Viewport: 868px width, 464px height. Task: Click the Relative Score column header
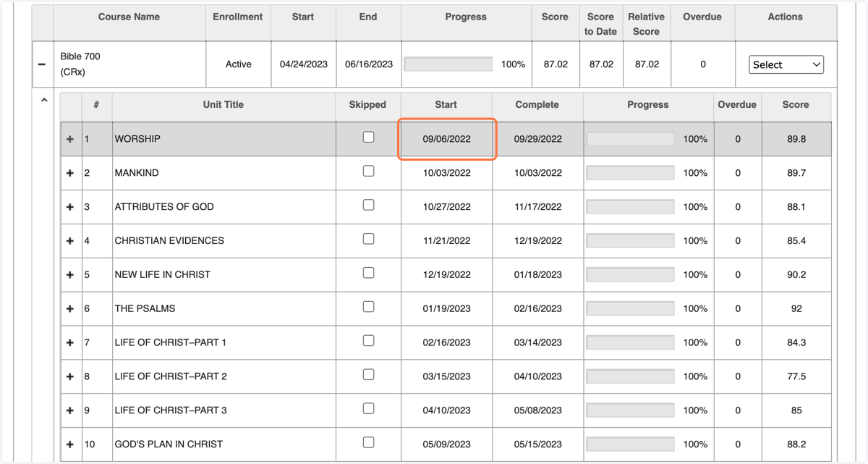647,24
